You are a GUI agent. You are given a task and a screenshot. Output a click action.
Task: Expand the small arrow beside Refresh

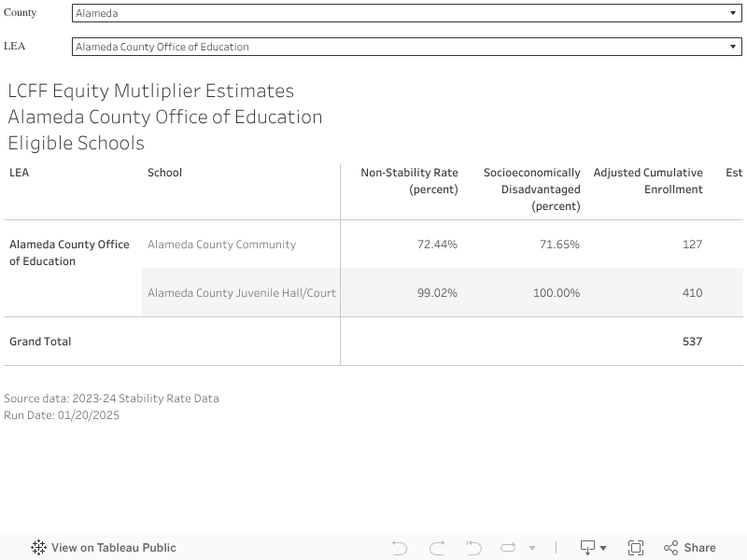532,548
